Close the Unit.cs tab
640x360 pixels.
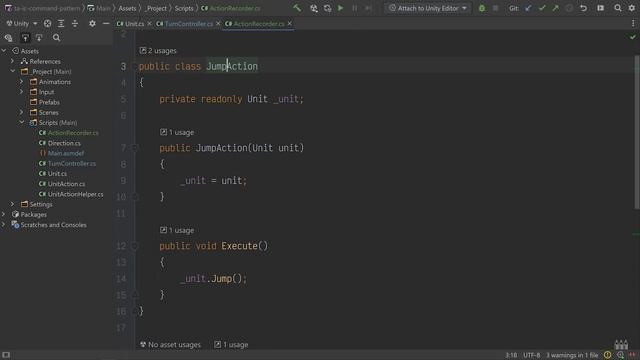pyautogui.click(x=149, y=24)
